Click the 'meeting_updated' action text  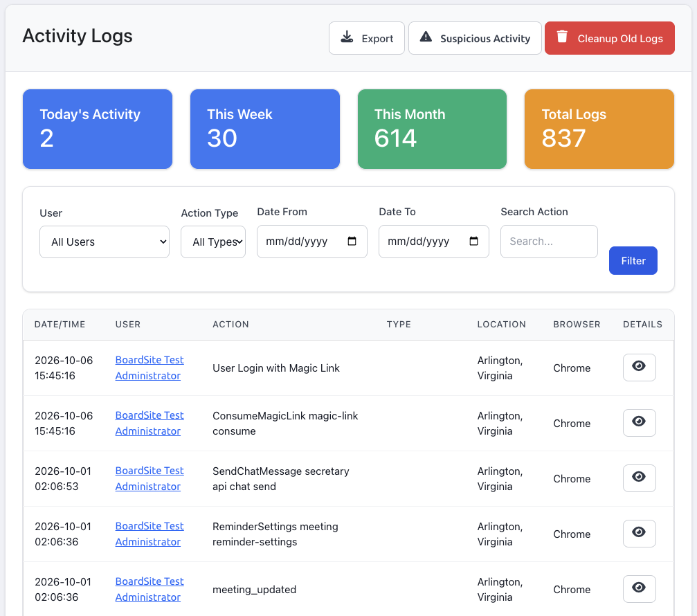point(254,589)
